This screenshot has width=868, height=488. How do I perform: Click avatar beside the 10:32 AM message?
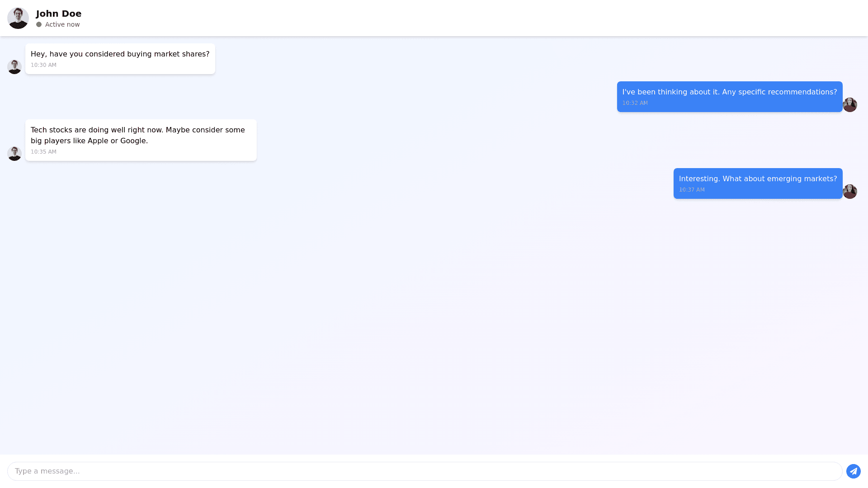[x=849, y=105]
